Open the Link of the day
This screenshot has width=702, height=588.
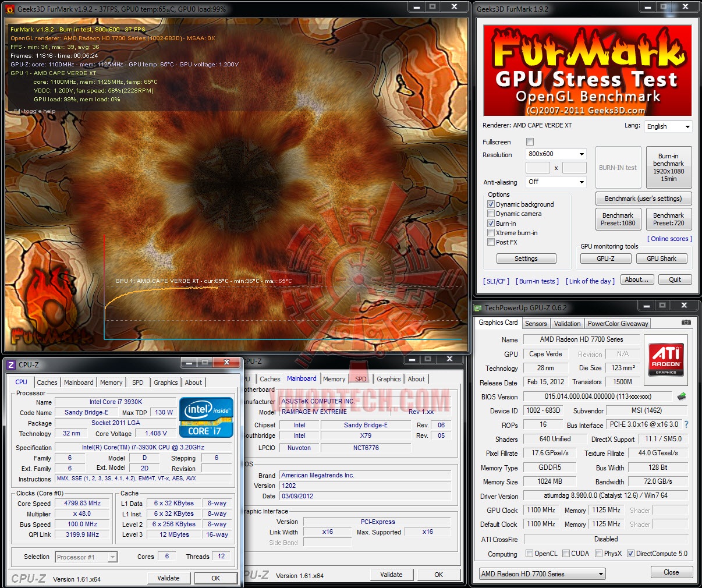point(590,281)
